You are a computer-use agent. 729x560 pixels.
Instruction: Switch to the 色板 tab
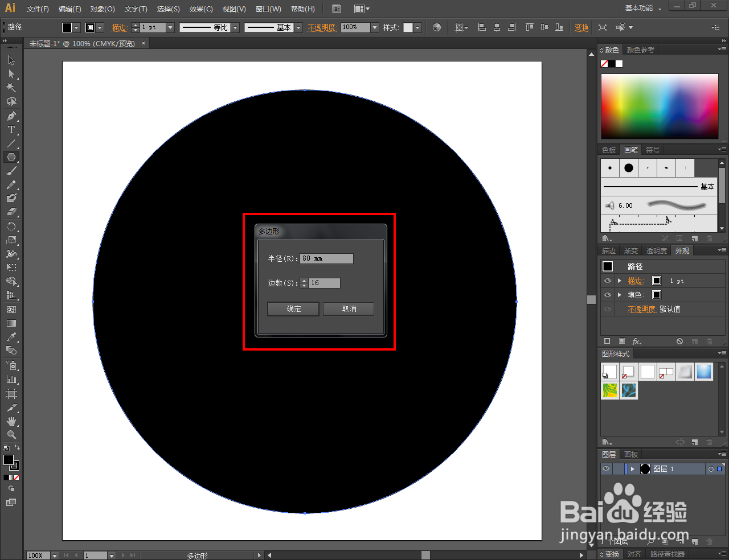pos(609,150)
